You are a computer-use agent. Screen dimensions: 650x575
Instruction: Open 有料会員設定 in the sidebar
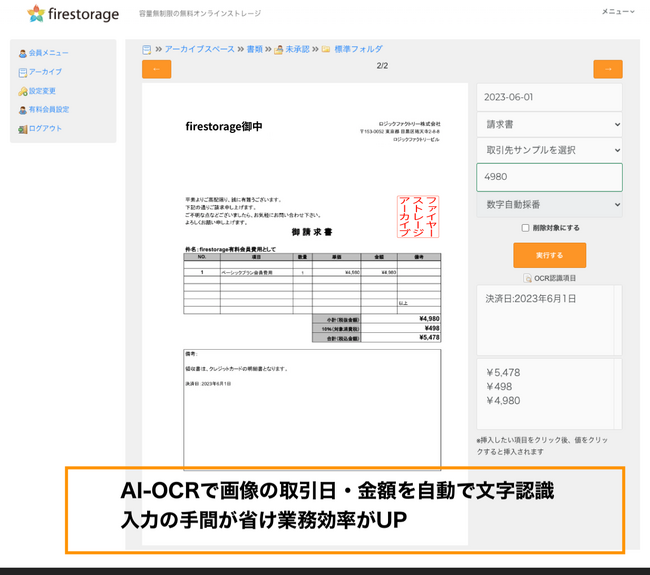tap(48, 110)
